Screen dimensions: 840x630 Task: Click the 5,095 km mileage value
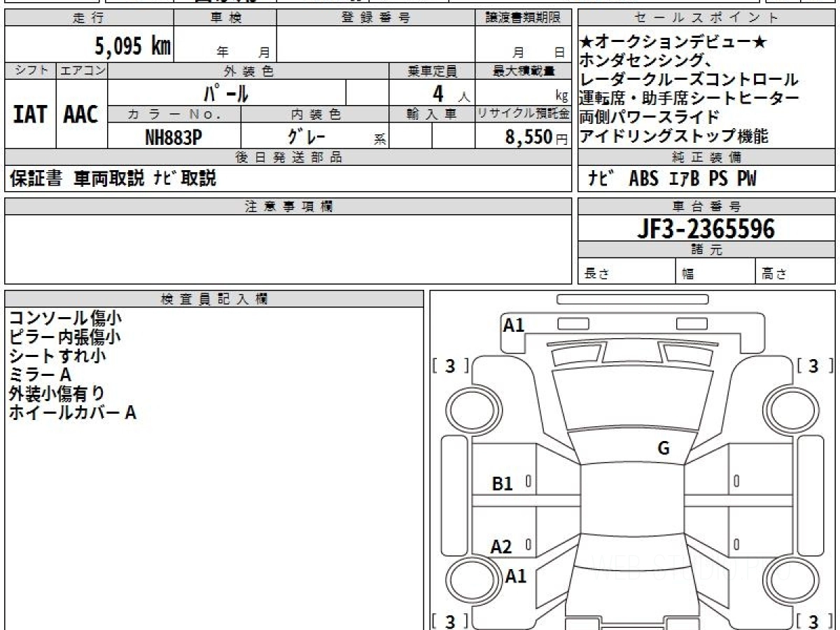point(132,46)
